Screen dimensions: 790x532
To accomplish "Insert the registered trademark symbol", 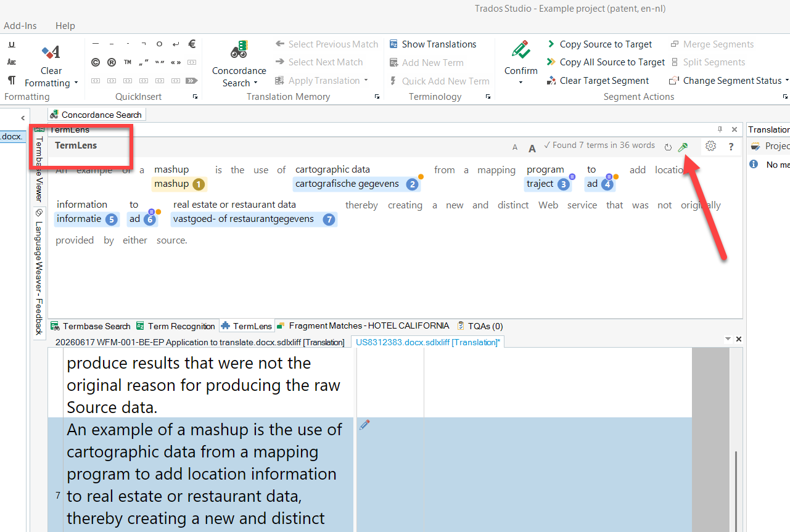I will [x=112, y=62].
